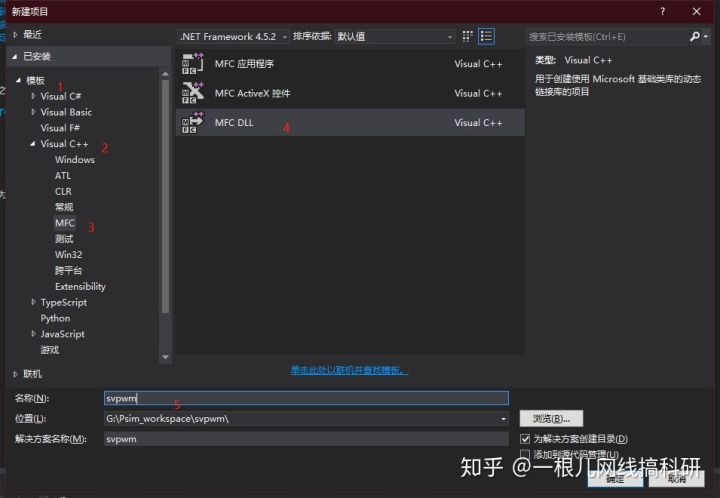Close the 新建项目 dialog

pyautogui.click(x=697, y=11)
